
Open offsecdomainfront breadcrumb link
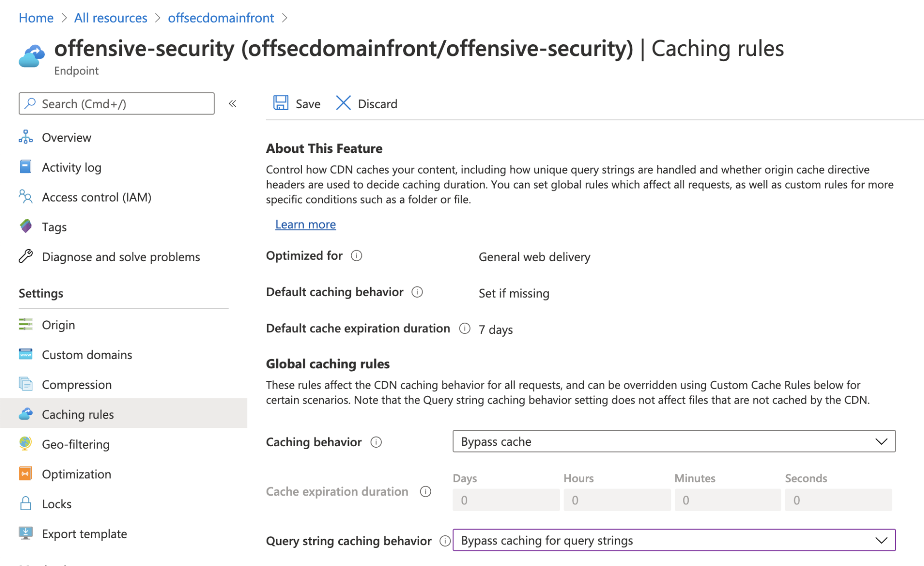(221, 18)
